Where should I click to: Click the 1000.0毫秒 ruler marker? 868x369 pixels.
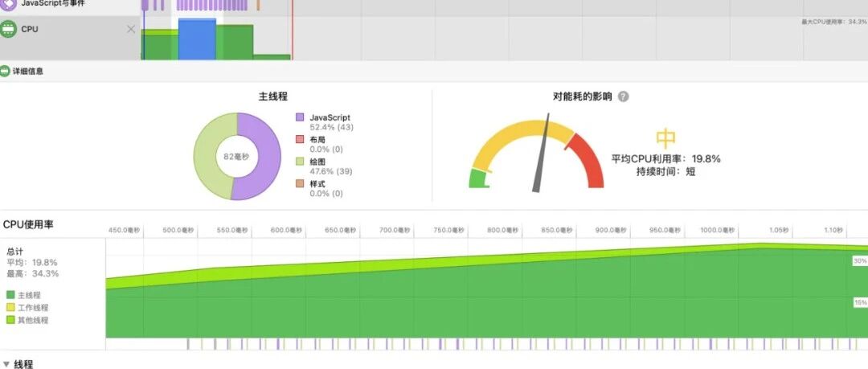718,230
